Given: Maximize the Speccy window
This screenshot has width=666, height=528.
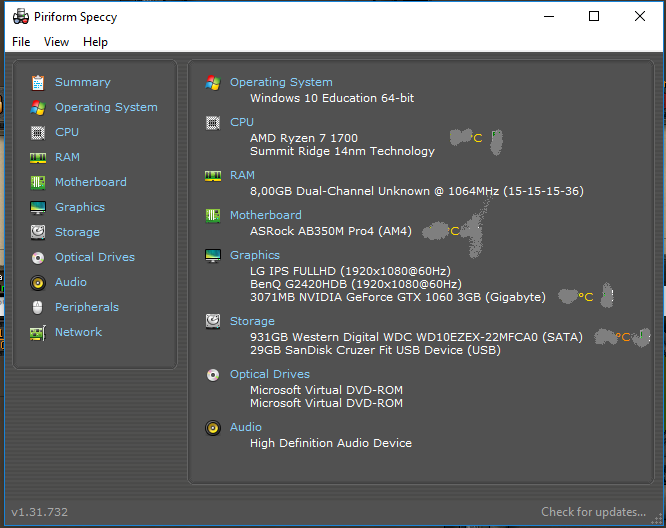Looking at the screenshot, I should 594,16.
